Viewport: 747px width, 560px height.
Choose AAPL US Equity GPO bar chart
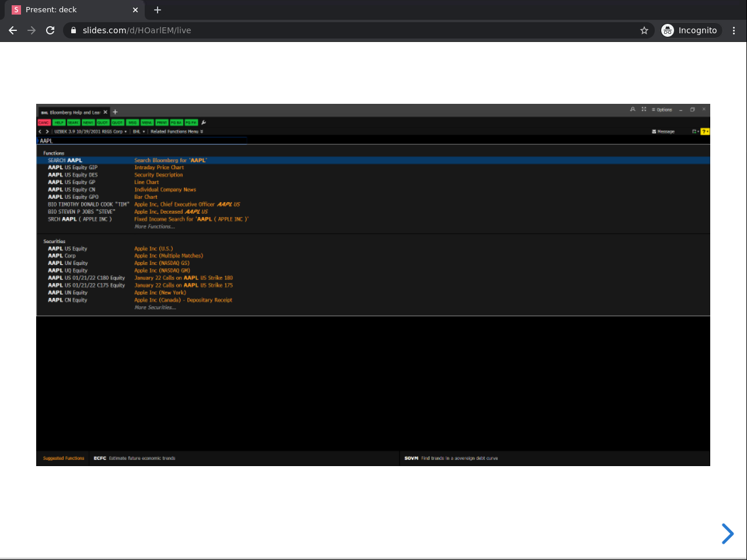tap(373, 197)
